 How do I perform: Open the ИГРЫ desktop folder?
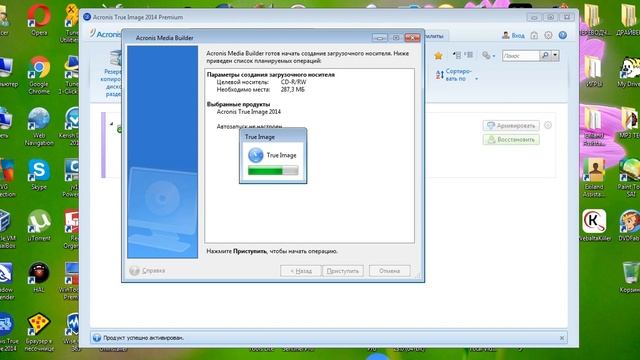pos(593,71)
